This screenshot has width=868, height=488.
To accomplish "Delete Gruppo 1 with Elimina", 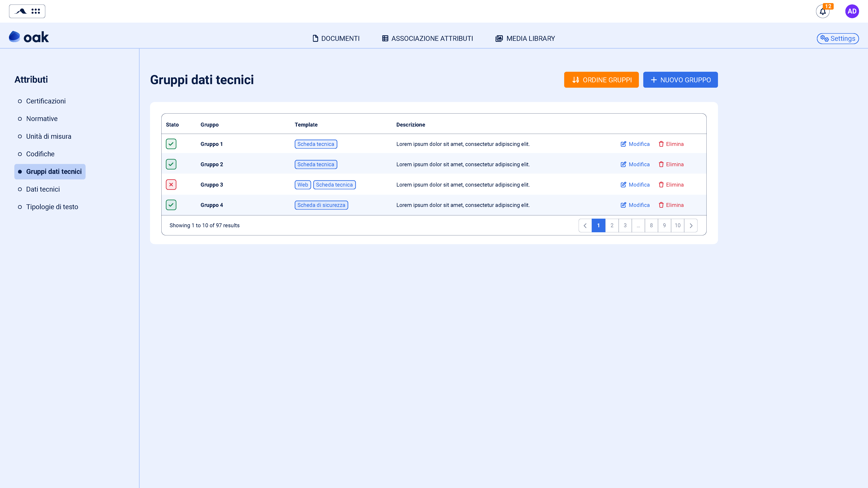I will tap(671, 144).
